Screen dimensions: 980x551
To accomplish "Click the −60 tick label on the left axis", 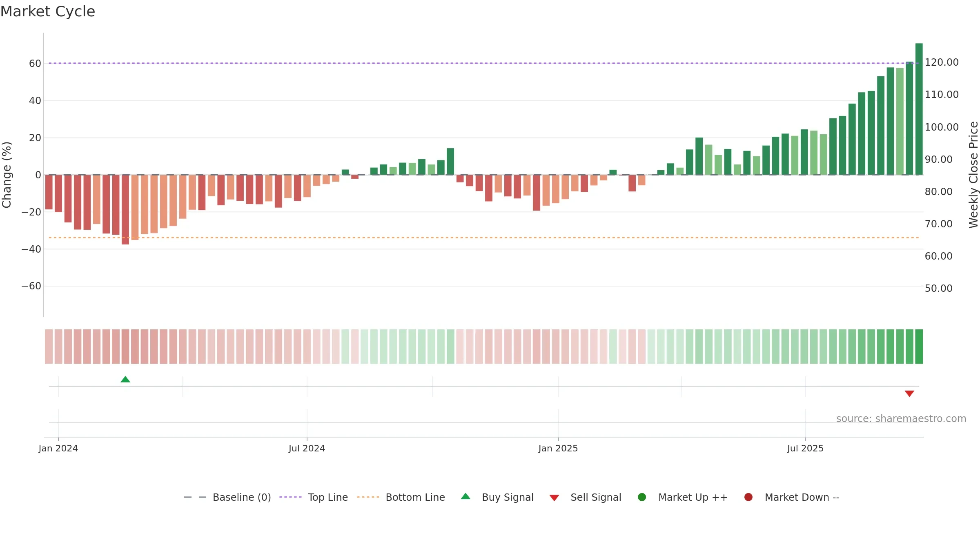I will coord(31,286).
